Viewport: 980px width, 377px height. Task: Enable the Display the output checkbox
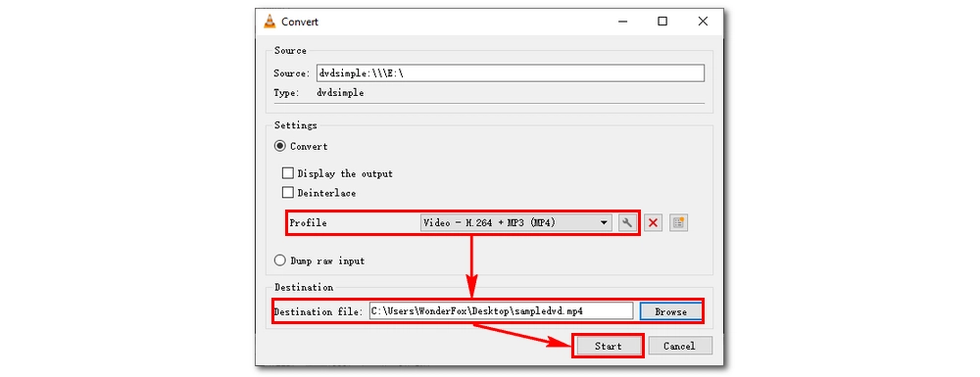coord(288,173)
